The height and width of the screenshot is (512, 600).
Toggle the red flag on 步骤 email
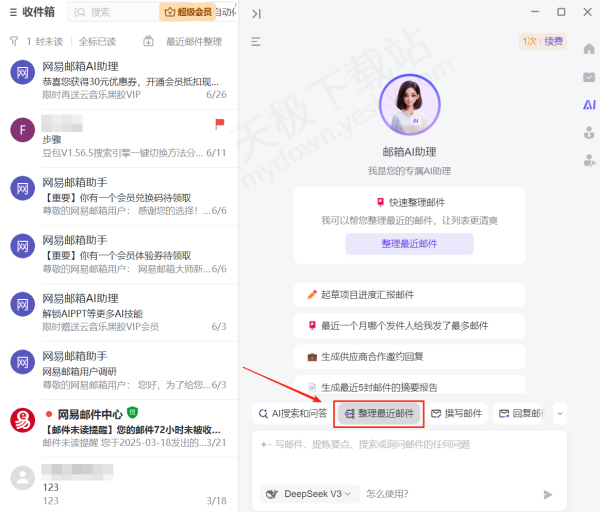point(219,123)
